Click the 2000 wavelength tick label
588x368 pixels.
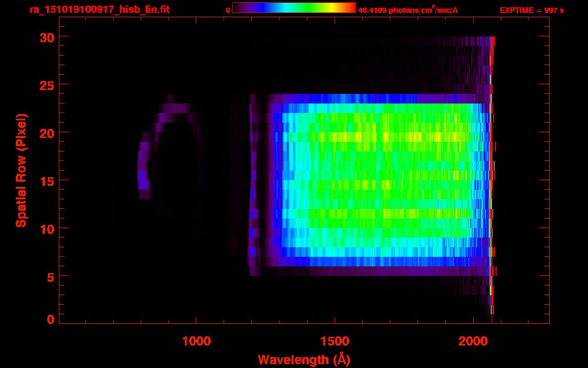click(x=473, y=341)
